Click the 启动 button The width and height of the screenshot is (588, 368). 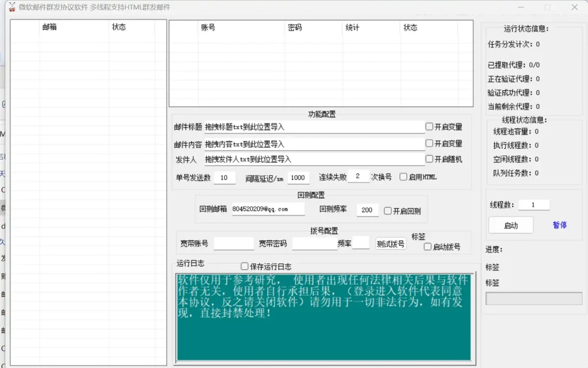pos(510,225)
